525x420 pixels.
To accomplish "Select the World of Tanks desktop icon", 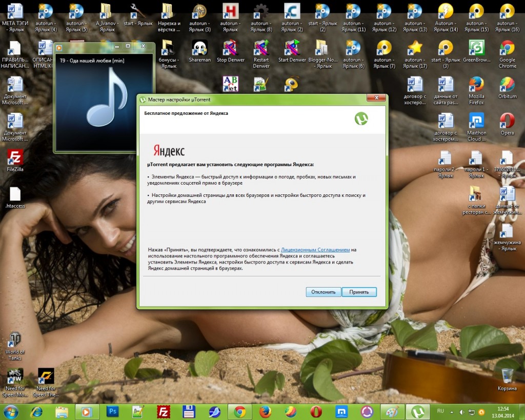I will pos(15,346).
